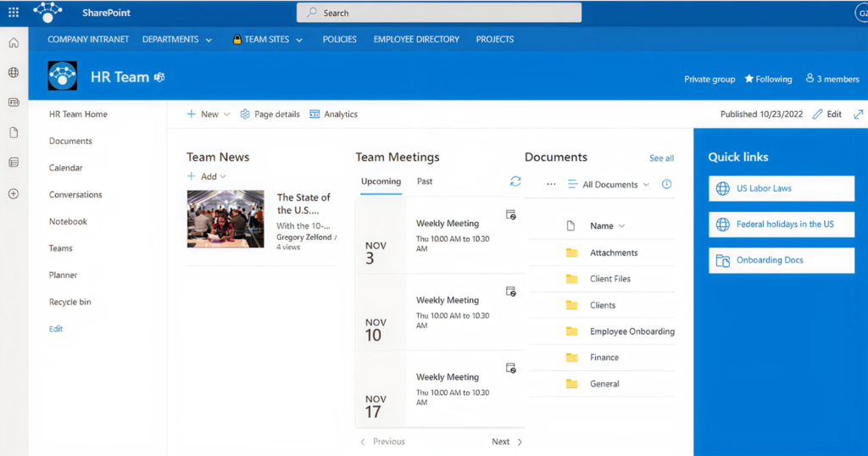Viewport: 868px width, 456px height.
Task: Open HR Team Home in side navigation
Action: click(78, 114)
